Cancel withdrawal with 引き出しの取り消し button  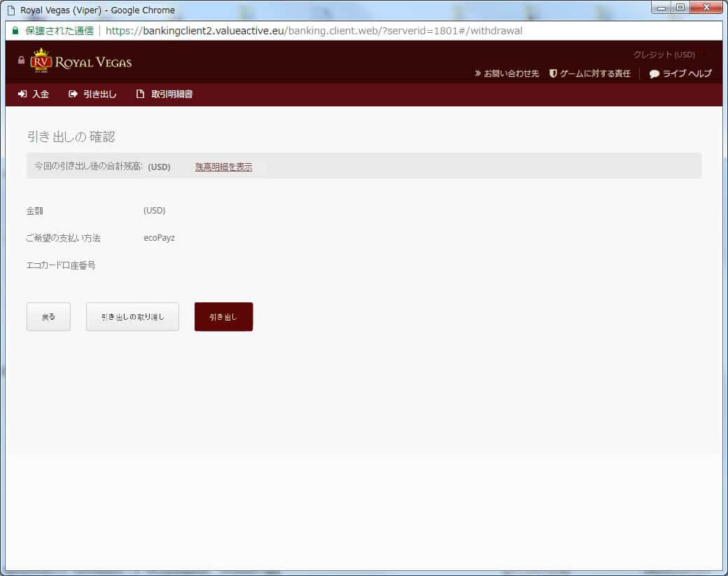click(132, 316)
